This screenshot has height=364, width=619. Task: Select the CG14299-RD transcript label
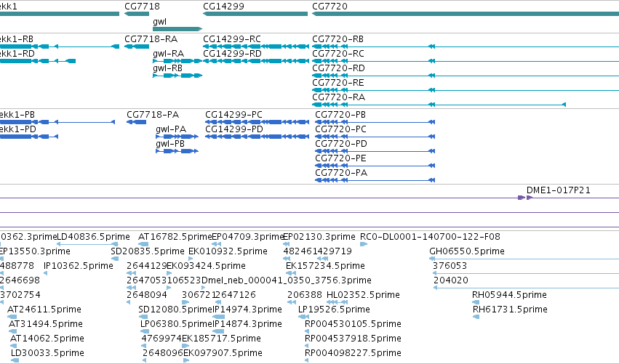point(232,54)
